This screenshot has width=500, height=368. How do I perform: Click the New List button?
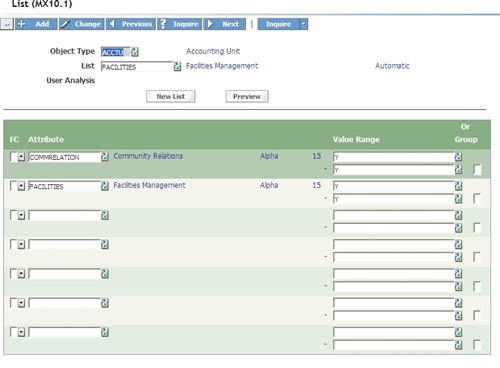click(x=171, y=96)
